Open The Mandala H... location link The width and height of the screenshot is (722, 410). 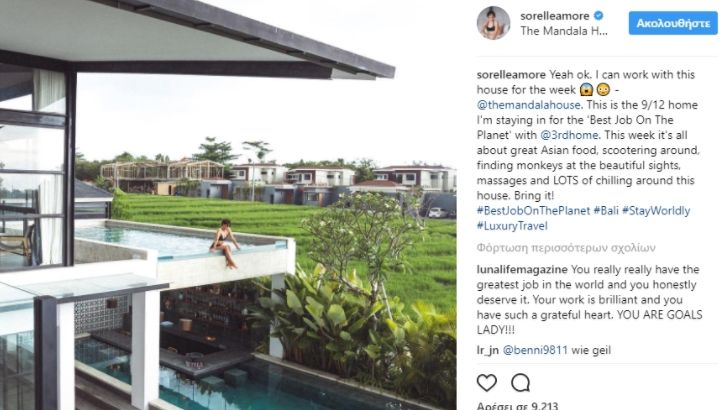tap(564, 31)
